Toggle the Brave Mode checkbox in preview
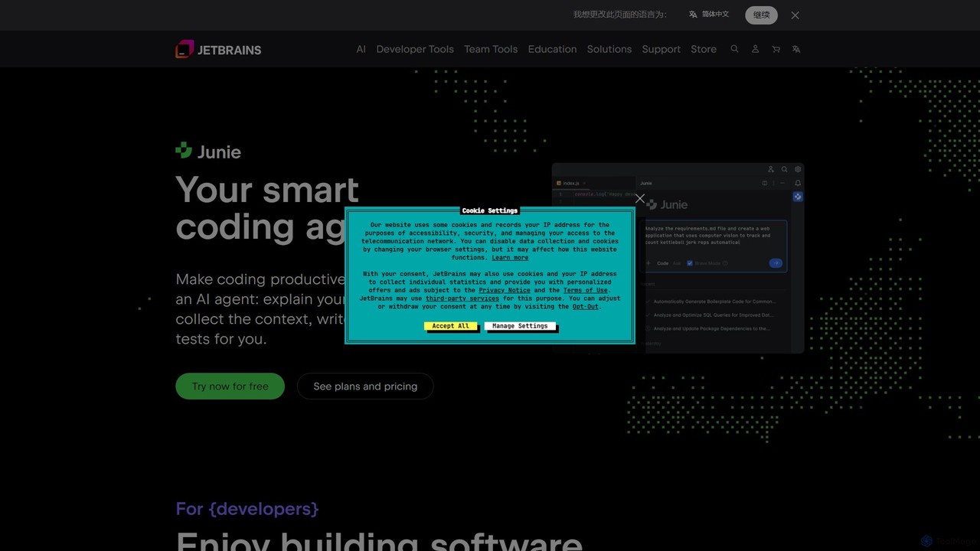This screenshot has width=980, height=551. point(690,263)
